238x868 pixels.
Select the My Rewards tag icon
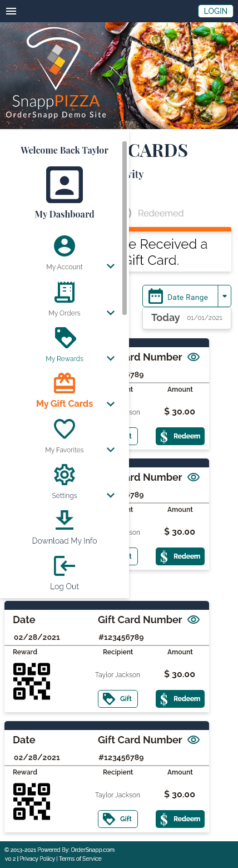pyautogui.click(x=65, y=338)
